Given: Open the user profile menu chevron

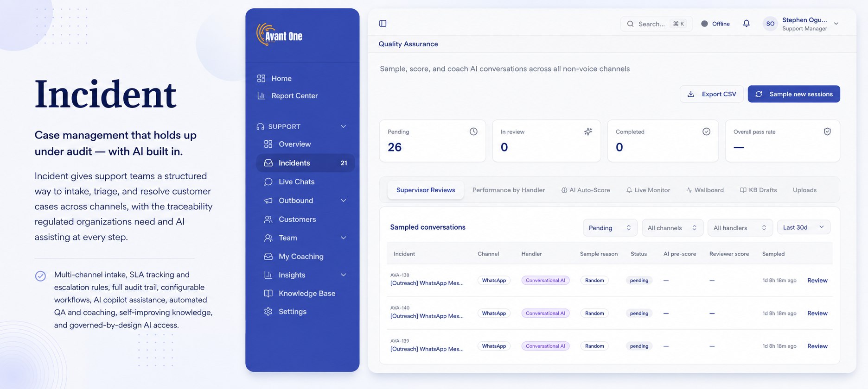Looking at the screenshot, I should [x=836, y=24].
